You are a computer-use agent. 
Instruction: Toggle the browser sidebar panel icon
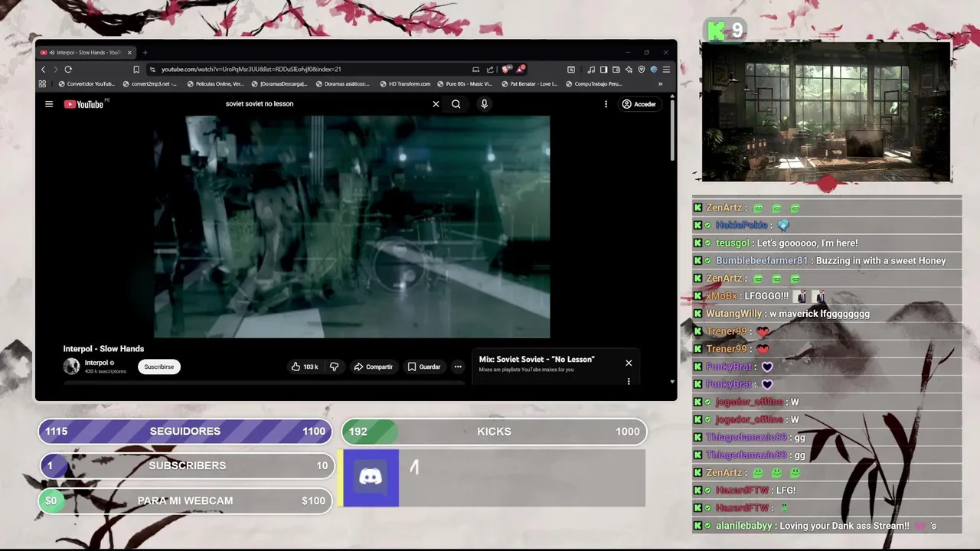pyautogui.click(x=603, y=69)
